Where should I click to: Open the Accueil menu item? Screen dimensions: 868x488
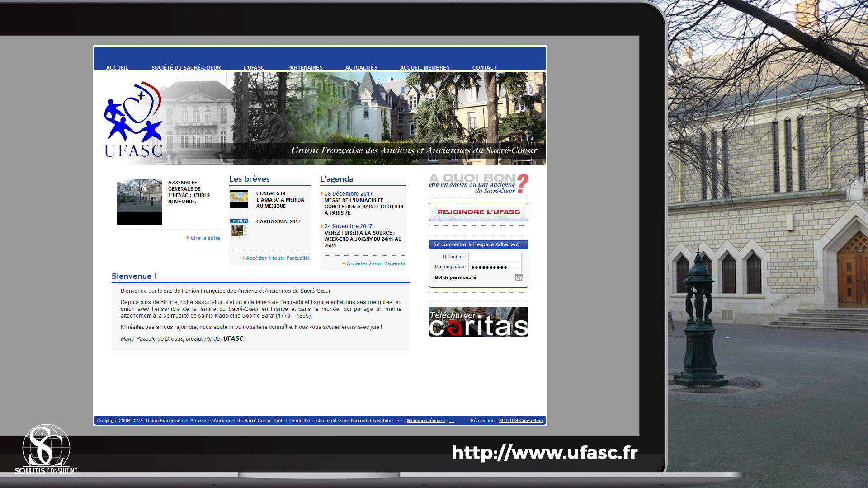(117, 68)
